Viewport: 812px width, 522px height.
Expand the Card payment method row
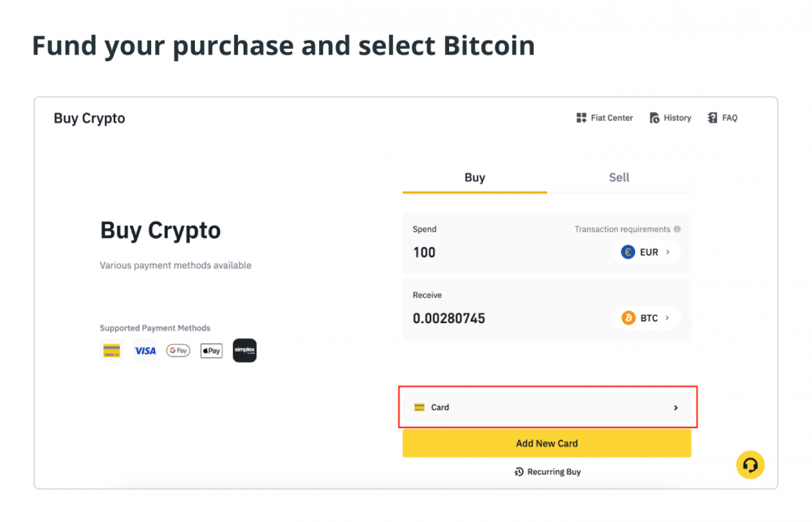click(546, 408)
